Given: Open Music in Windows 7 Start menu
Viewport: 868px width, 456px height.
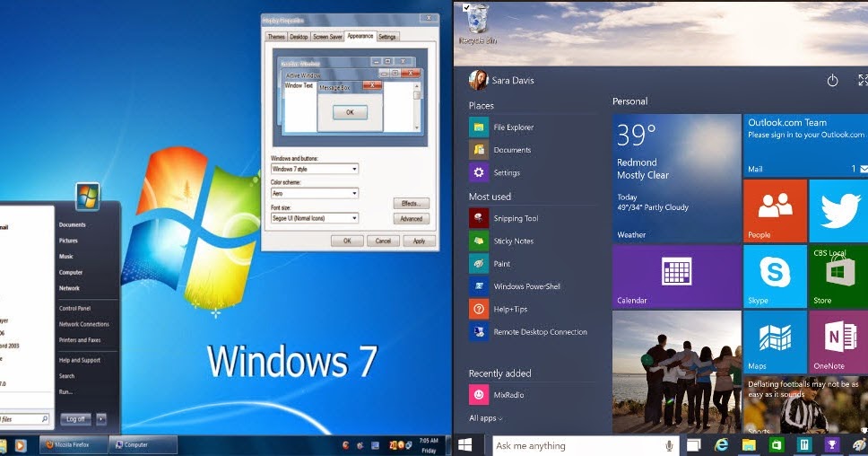Looking at the screenshot, I should click(65, 257).
